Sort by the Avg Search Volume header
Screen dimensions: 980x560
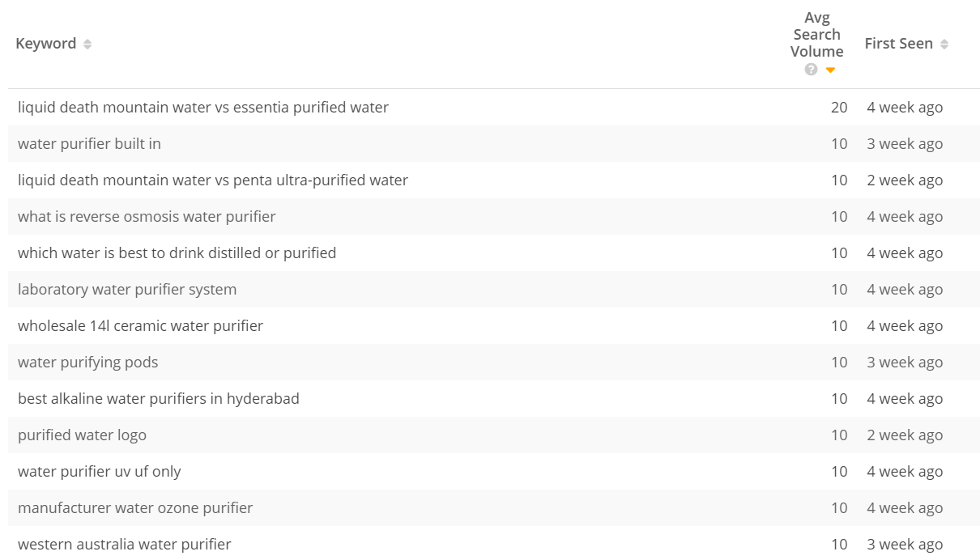(x=817, y=35)
